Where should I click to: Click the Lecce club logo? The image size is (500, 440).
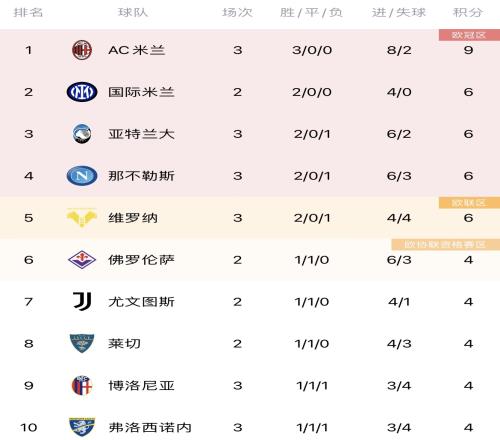(82, 343)
